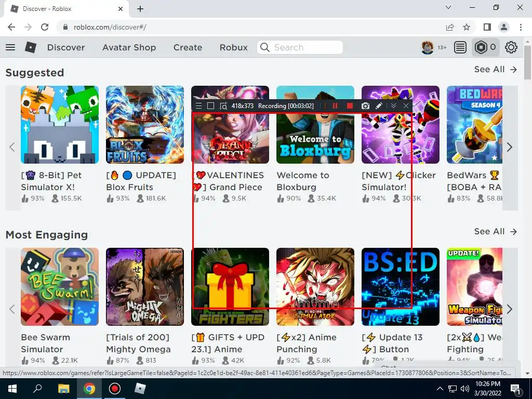532x399 pixels.
Task: Open Button Simulator ED title
Action: (x=392, y=343)
